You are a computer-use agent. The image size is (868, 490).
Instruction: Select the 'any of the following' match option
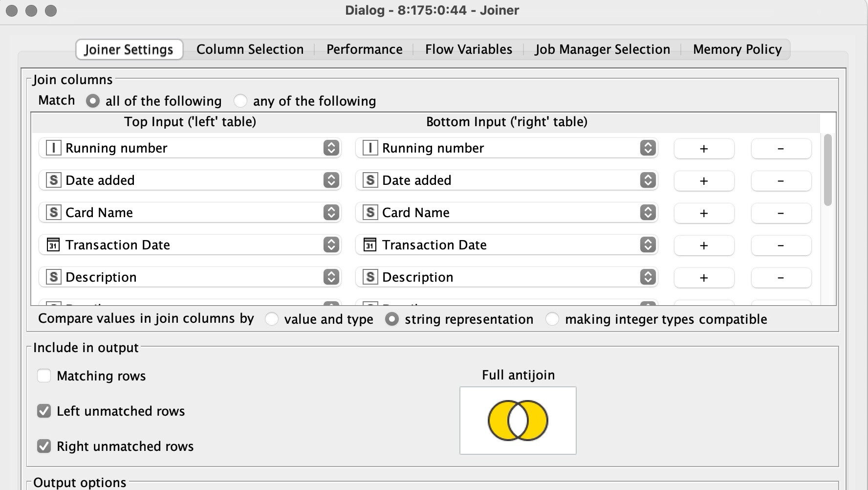pyautogui.click(x=240, y=100)
